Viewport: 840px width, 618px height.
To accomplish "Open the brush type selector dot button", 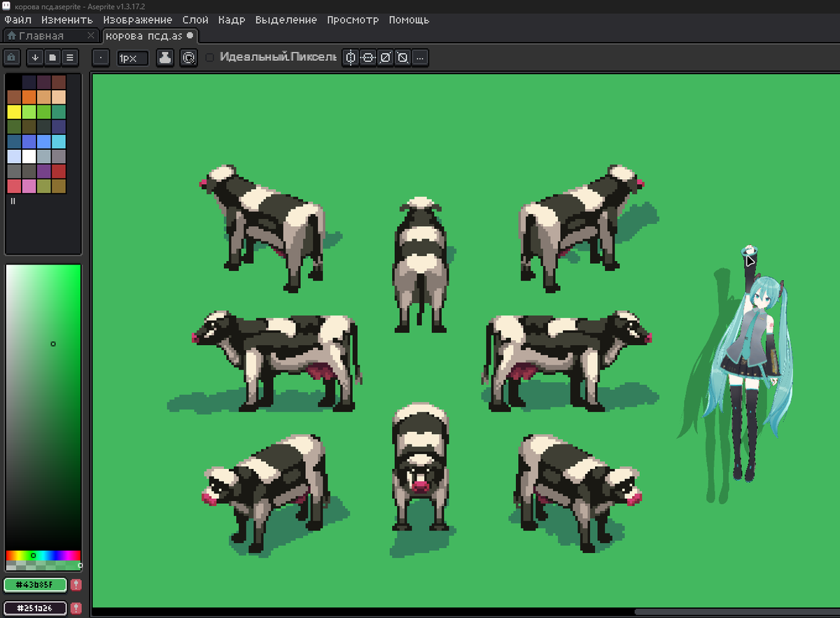I will click(x=101, y=58).
